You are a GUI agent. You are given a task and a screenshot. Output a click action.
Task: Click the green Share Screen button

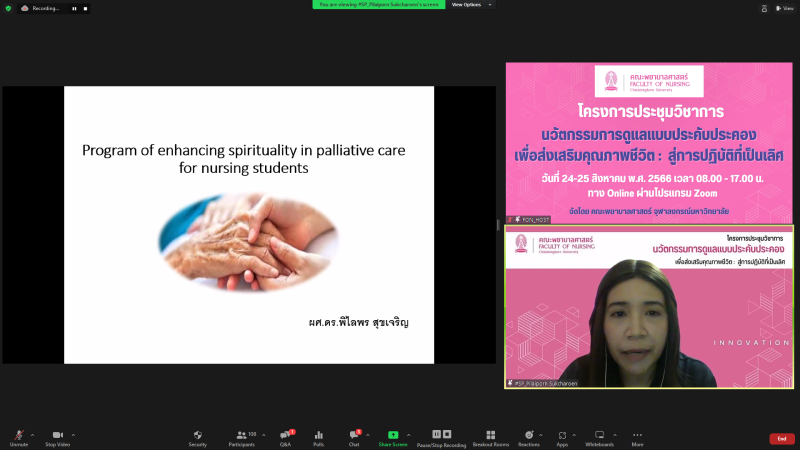pos(393,436)
